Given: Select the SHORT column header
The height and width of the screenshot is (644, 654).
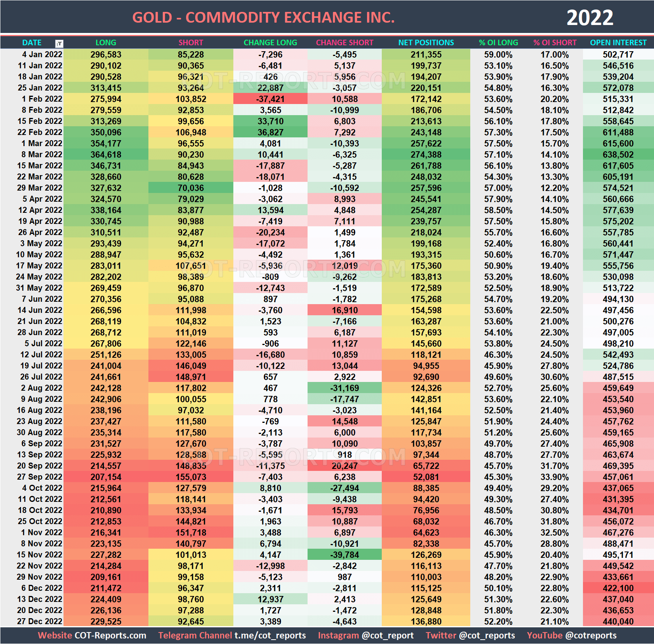Looking at the screenshot, I should point(190,42).
